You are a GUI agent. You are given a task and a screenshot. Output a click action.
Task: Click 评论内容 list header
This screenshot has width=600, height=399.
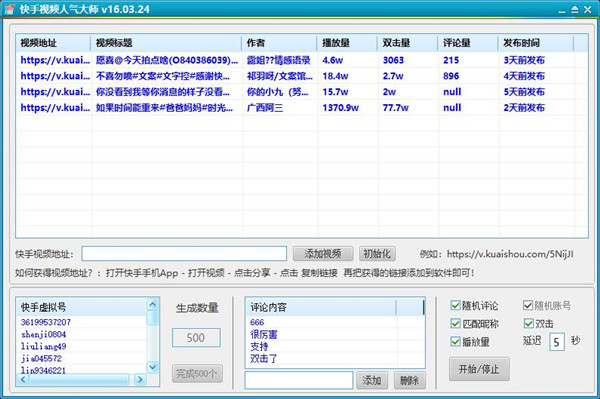[320, 307]
